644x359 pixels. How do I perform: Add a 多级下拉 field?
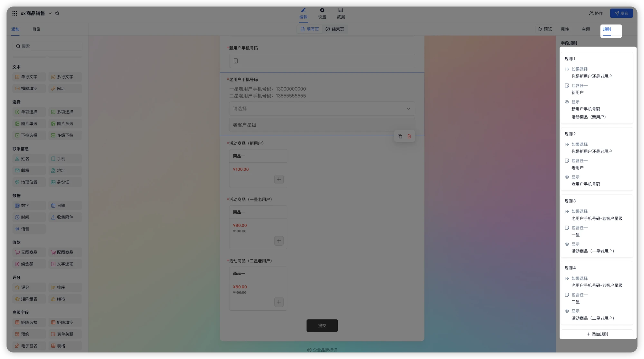point(65,135)
